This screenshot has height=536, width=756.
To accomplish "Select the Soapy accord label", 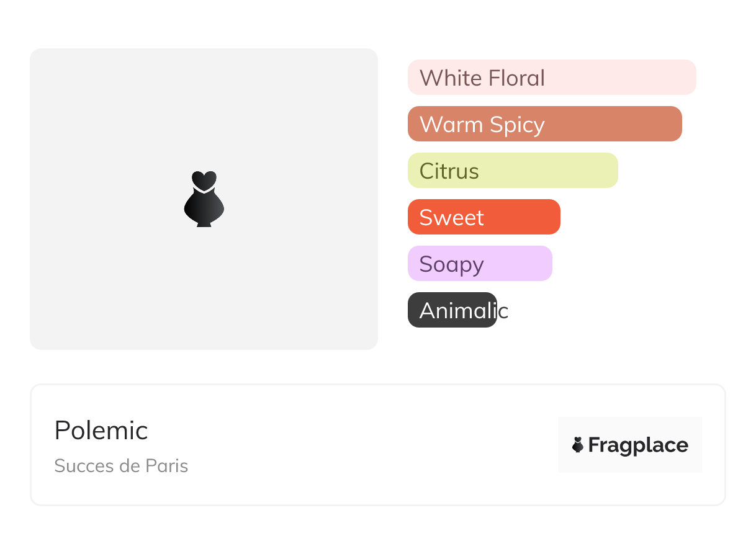I will coord(452,264).
